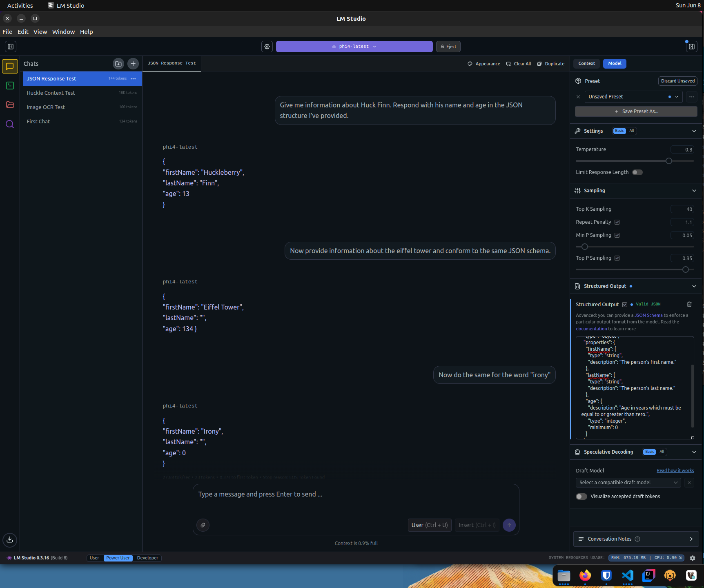
Task: Open the Chats panel in the left sidebar
Action: [x=10, y=66]
